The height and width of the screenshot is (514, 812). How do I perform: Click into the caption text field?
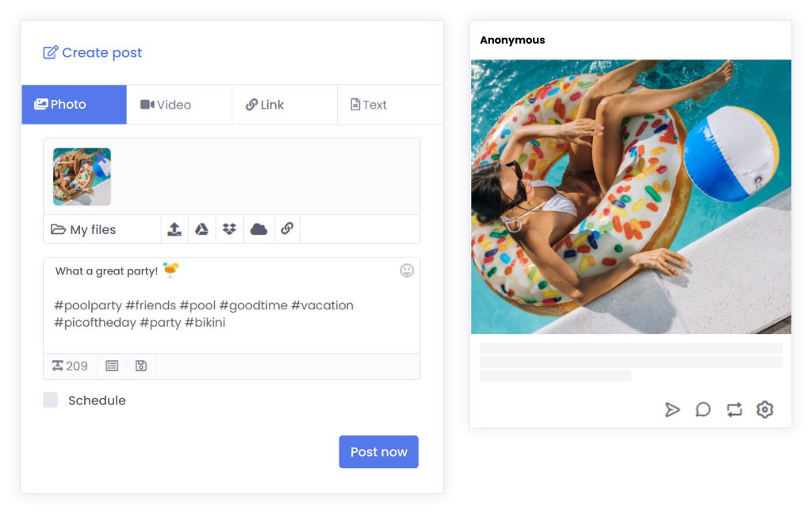pos(232,305)
